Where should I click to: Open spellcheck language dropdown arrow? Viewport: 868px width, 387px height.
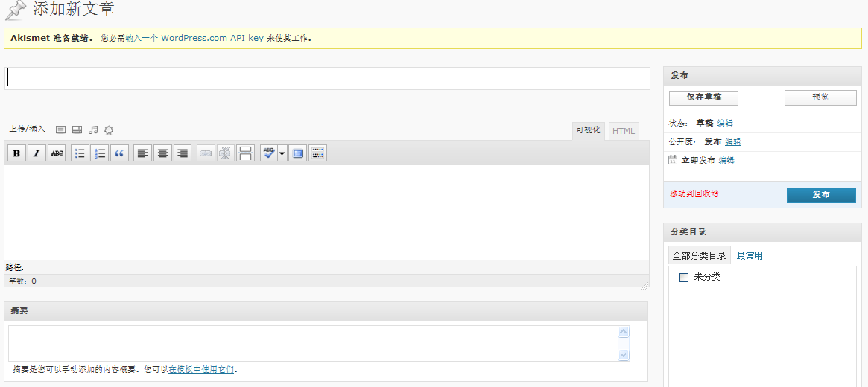pyautogui.click(x=282, y=153)
